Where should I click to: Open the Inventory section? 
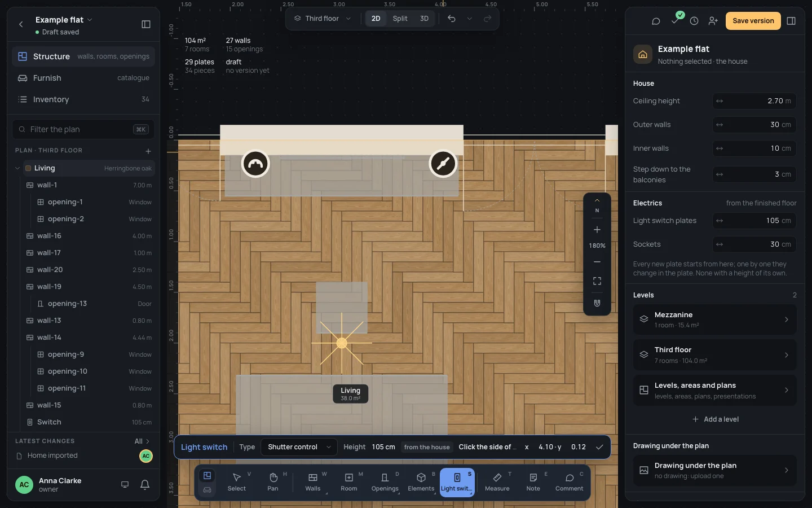point(83,99)
